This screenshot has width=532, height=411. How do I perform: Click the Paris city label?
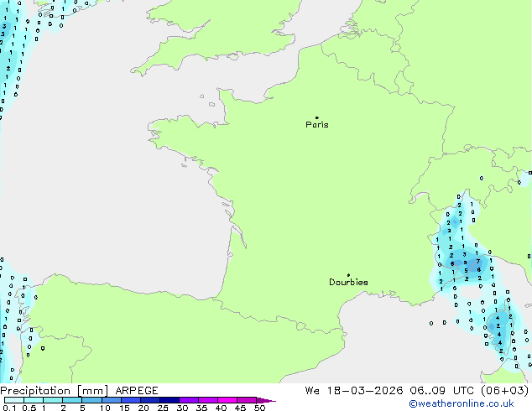tap(317, 125)
